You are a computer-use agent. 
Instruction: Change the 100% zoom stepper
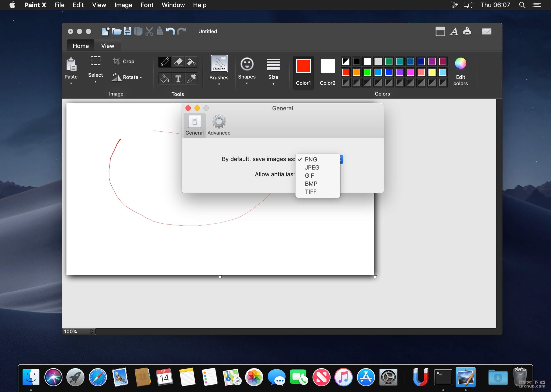91,331
